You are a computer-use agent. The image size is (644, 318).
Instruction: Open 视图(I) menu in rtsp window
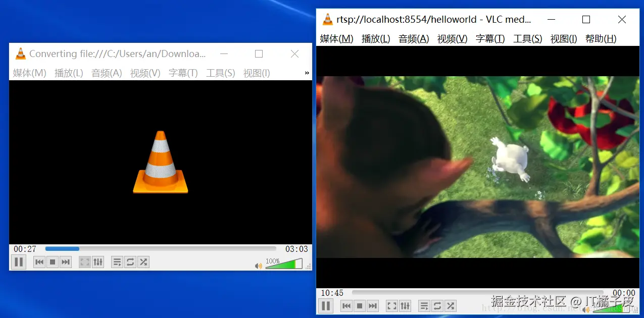click(564, 39)
